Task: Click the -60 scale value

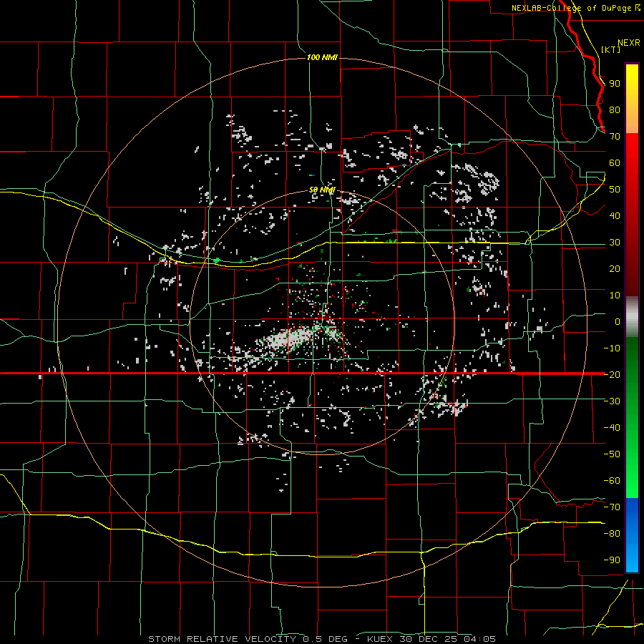Action: click(612, 481)
